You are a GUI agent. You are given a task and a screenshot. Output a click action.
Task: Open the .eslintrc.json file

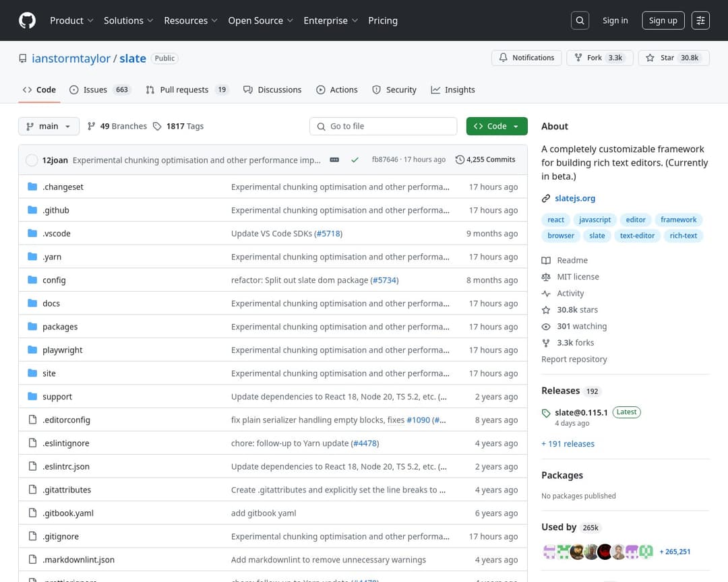(x=66, y=466)
